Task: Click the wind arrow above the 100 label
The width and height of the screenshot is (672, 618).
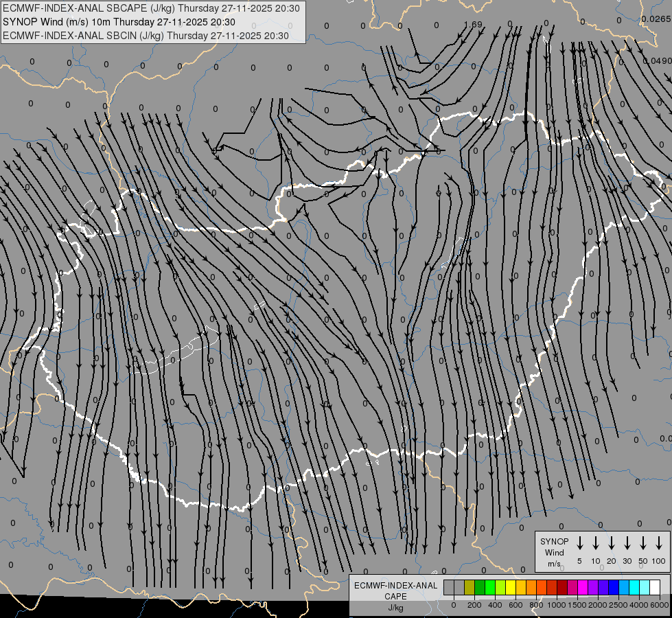Action: [x=659, y=543]
